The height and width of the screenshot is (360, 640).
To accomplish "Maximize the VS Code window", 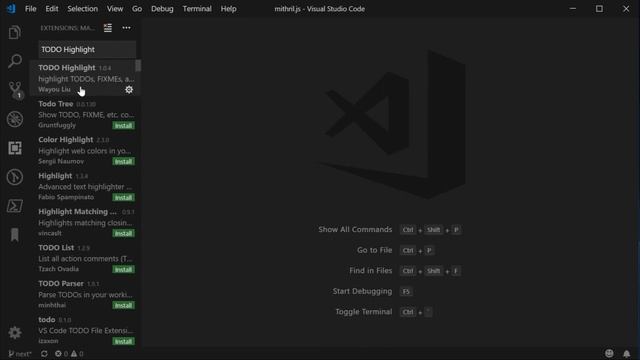I will click(x=599, y=9).
